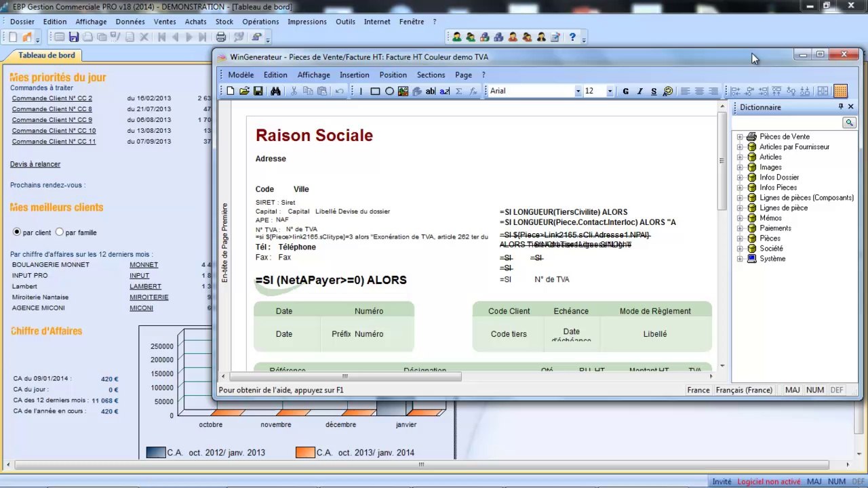Click the new document icon in EBP toolbar
Image resolution: width=868 pixels, height=488 pixels.
pos(13,37)
